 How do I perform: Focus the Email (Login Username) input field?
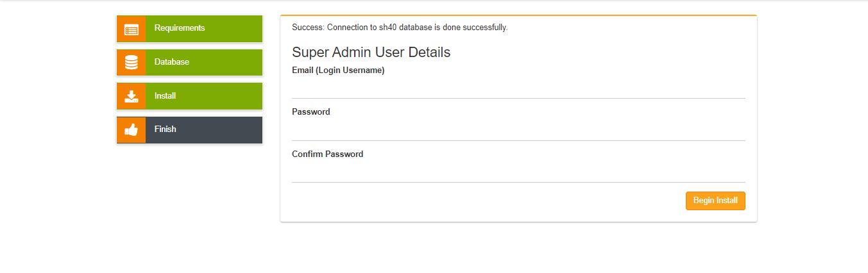tap(518, 88)
